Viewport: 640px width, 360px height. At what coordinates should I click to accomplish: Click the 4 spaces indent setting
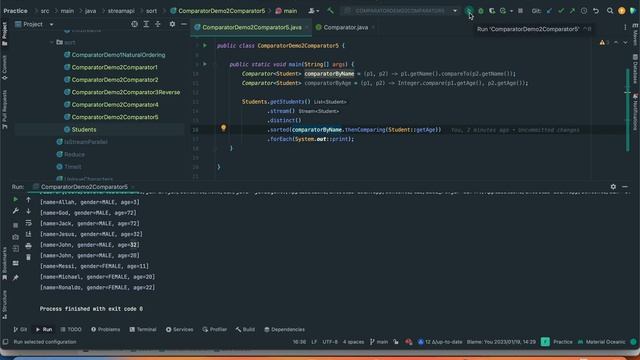click(x=353, y=342)
